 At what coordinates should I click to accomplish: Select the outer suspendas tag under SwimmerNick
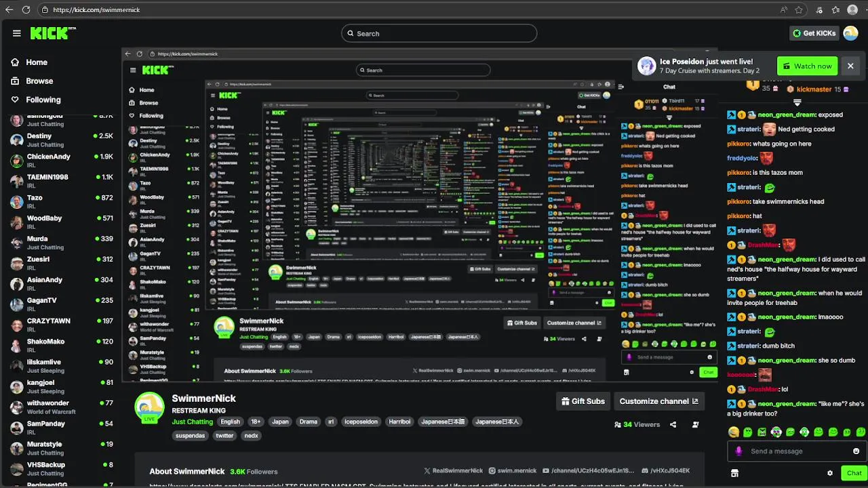coord(190,436)
